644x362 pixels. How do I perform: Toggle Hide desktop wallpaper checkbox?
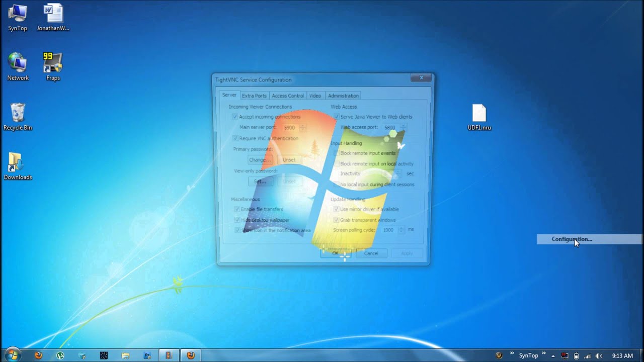(237, 220)
